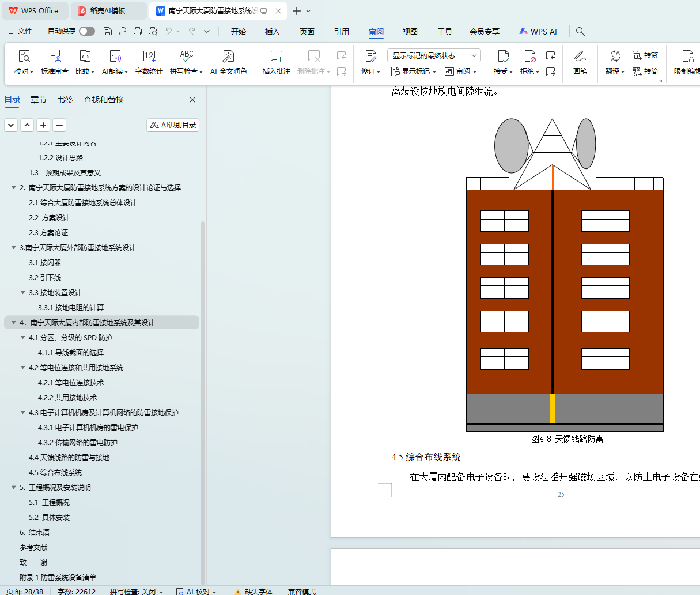Start AI朗读 read aloud
Viewport: 700px width, 595px height.
coord(115,57)
